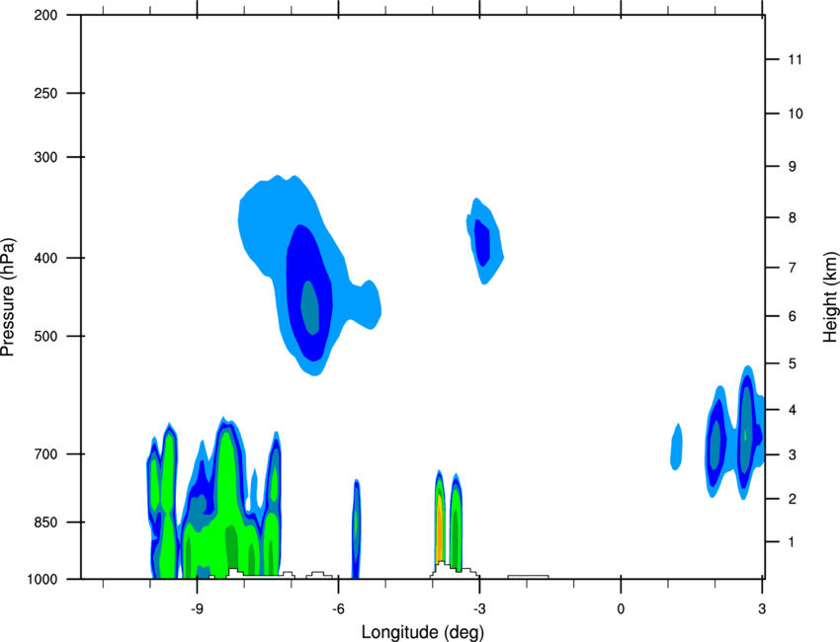Select the 1000 pressure tick label

click(x=42, y=580)
